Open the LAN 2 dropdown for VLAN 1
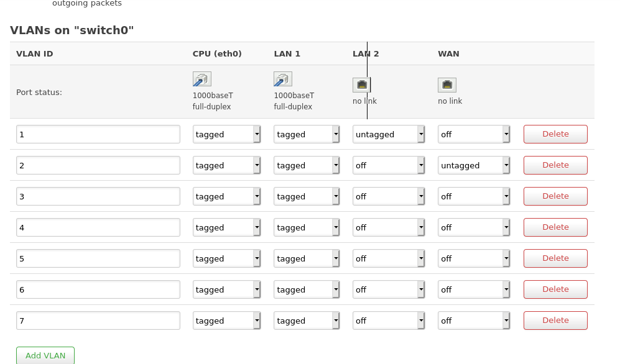This screenshot has height=364, width=620. [x=388, y=134]
